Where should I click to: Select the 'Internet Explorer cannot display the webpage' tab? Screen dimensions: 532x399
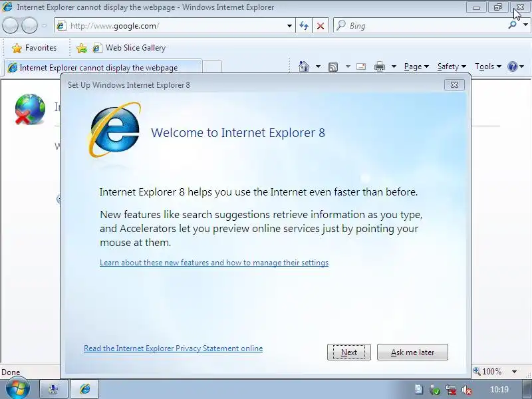[103, 67]
